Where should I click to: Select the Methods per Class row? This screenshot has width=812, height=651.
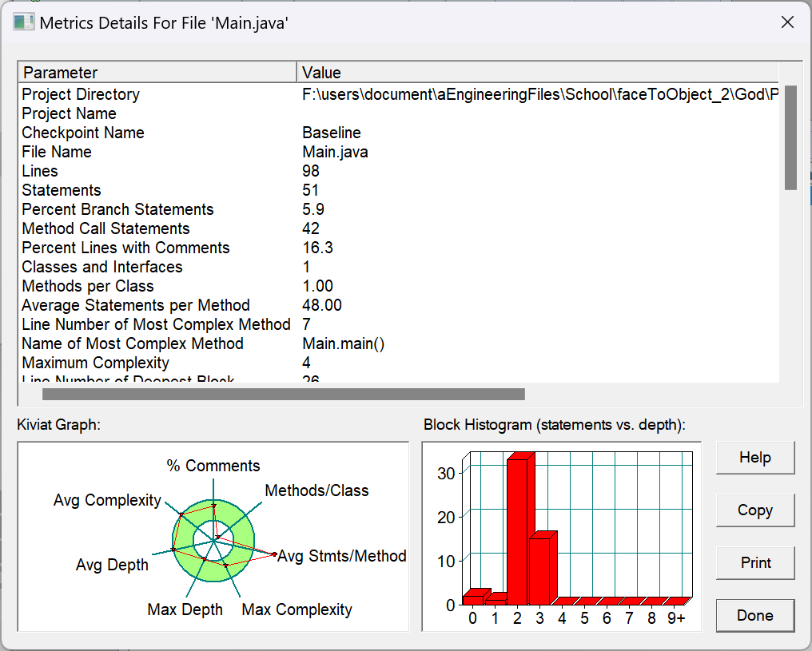click(399, 286)
